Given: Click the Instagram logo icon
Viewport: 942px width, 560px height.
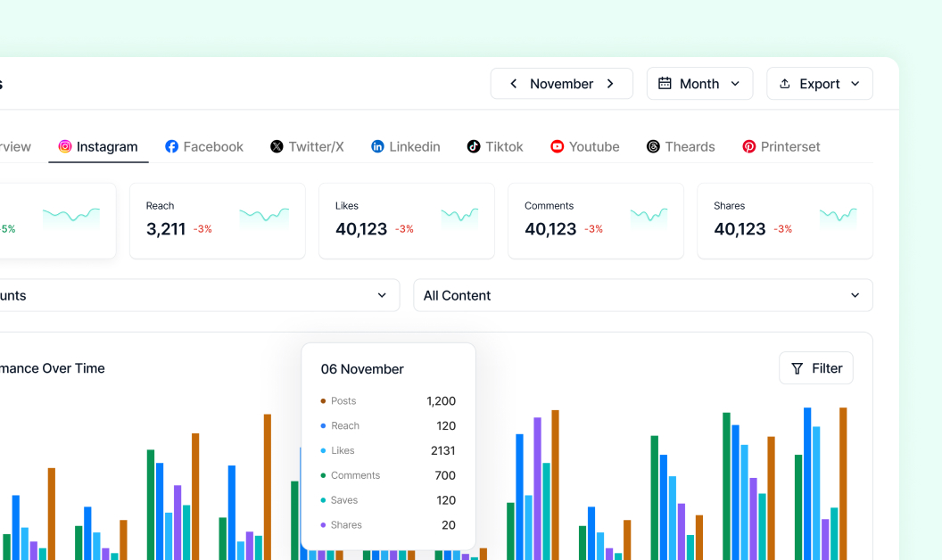Looking at the screenshot, I should (65, 146).
